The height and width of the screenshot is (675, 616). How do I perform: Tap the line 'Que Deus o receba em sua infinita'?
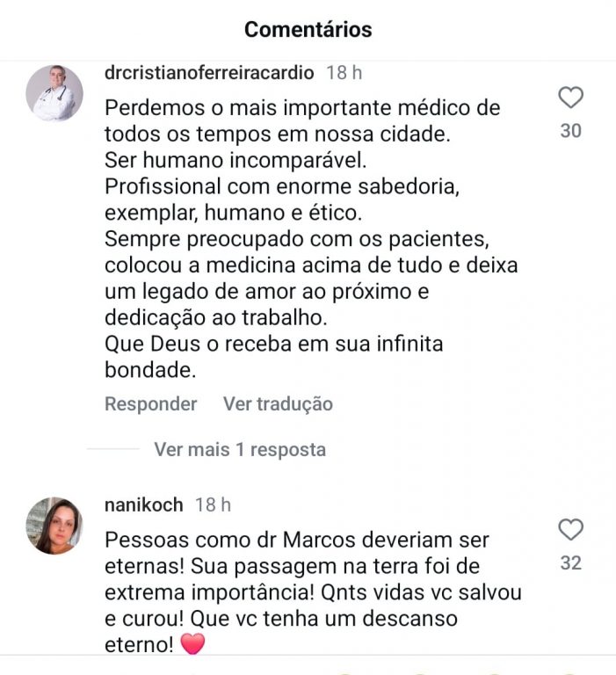pyautogui.click(x=274, y=344)
